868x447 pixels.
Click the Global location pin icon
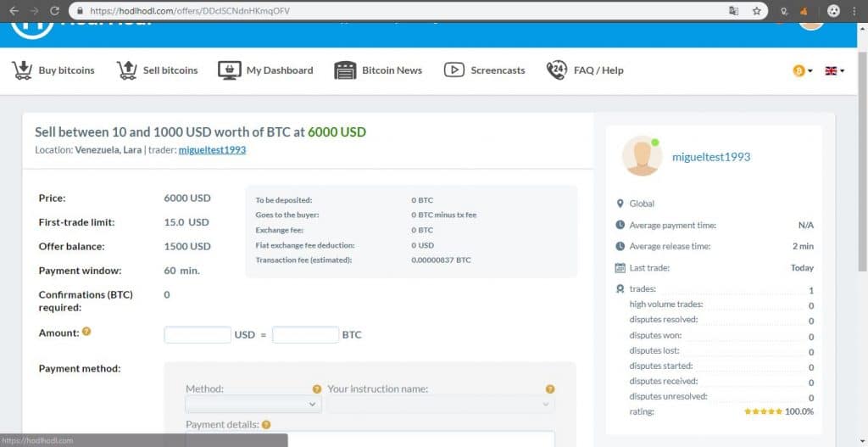[620, 204]
